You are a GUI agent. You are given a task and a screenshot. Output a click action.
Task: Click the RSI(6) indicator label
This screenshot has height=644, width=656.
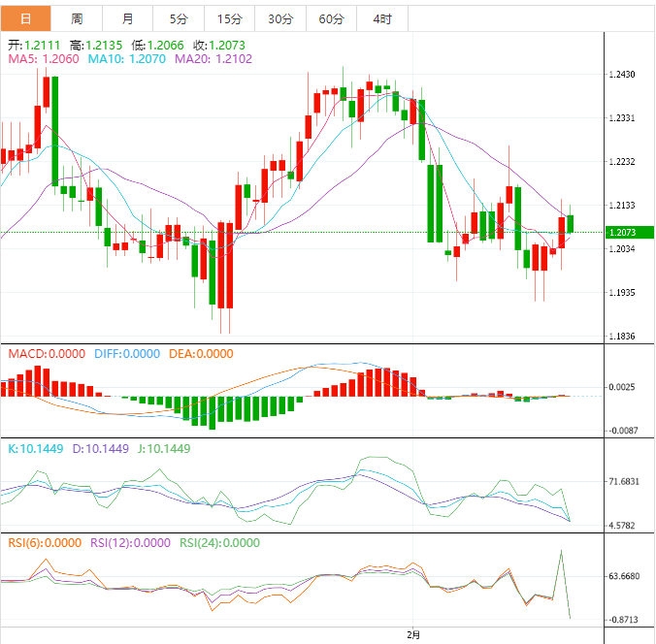click(45, 543)
